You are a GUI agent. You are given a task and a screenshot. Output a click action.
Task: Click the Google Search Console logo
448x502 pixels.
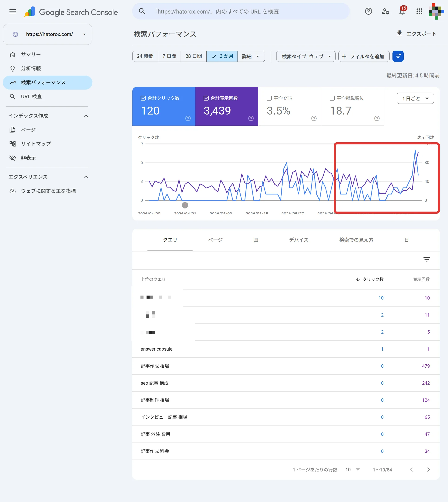71,12
